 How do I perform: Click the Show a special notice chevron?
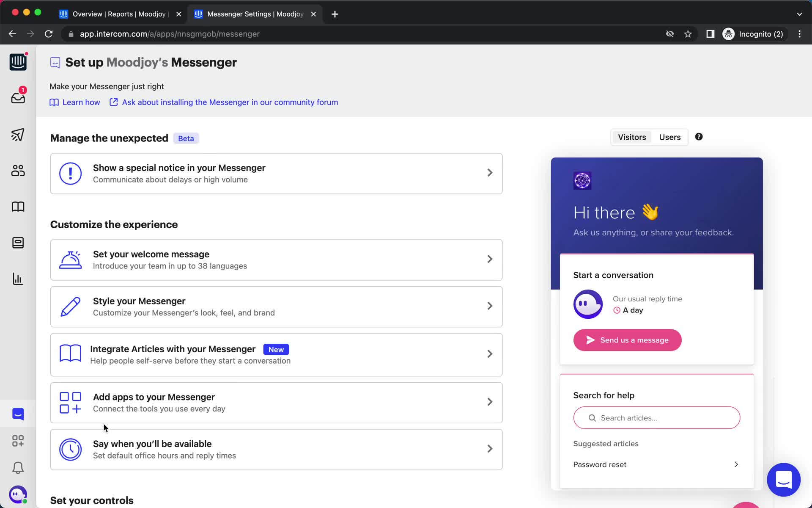(x=489, y=173)
